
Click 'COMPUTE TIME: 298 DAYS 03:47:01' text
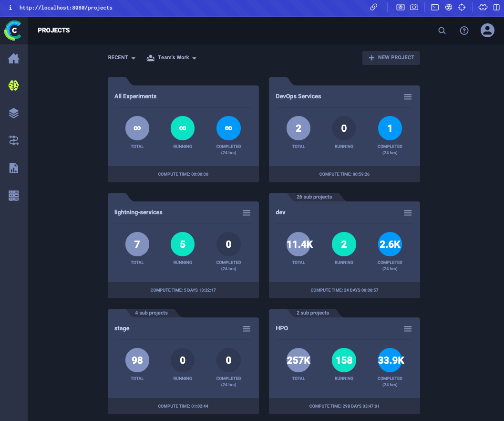(x=344, y=406)
